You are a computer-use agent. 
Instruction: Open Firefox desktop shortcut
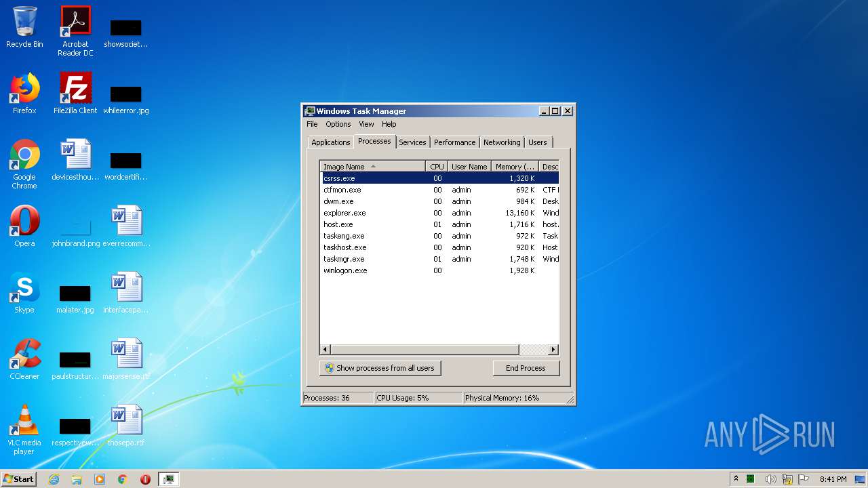[x=24, y=94]
